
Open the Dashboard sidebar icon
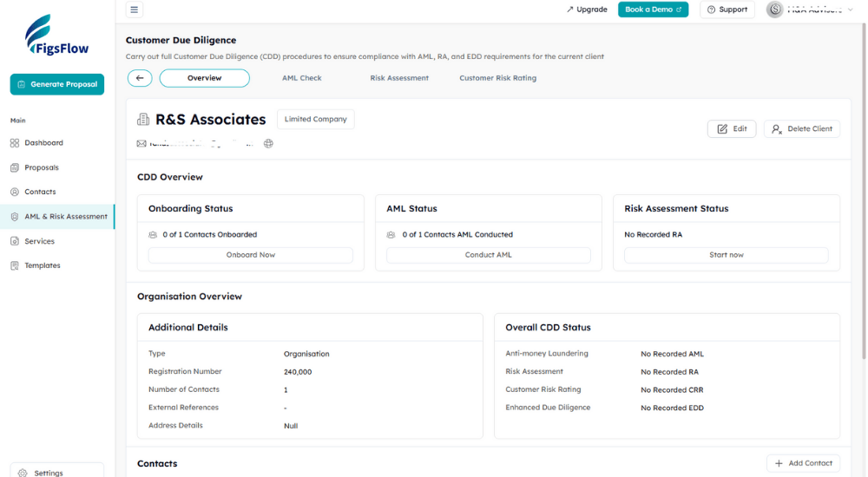[x=15, y=143]
